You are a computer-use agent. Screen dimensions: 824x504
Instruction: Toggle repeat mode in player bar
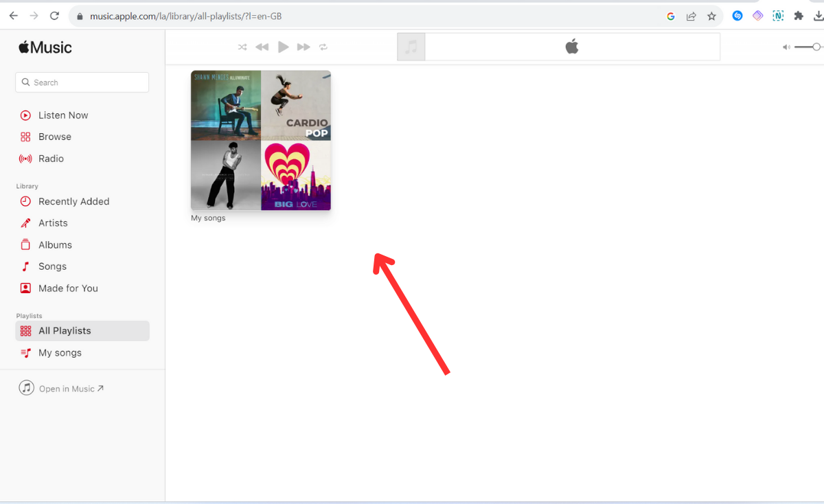pos(323,47)
